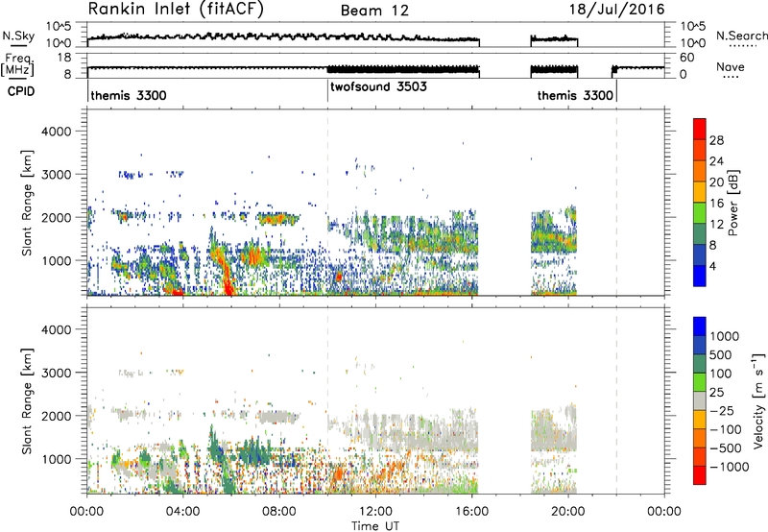The image size is (768, 532).
Task: Click the "Velocity [m s-1]" colorbar title
Action: 758,400
